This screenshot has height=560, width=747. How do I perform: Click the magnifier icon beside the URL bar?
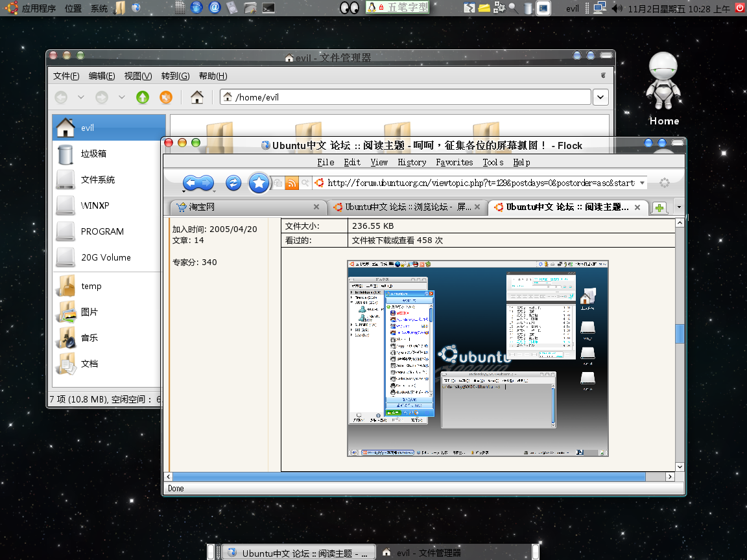[x=305, y=183]
